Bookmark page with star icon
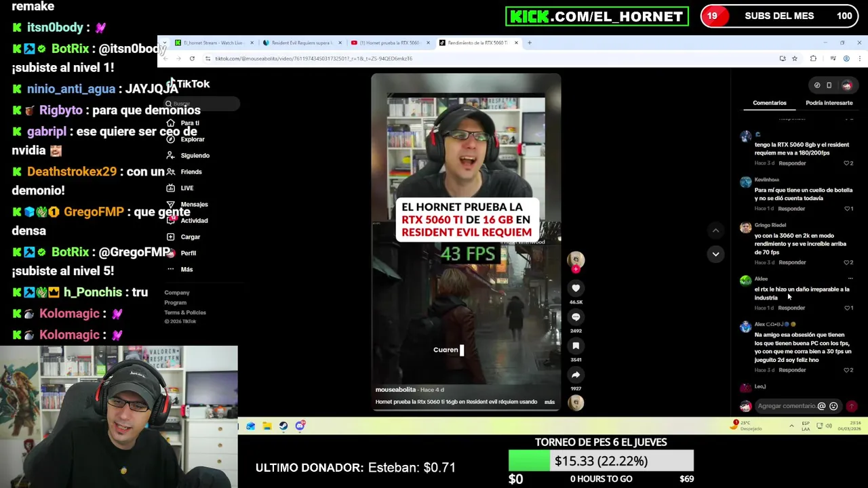Viewport: 868px width, 488px height. pos(795,58)
